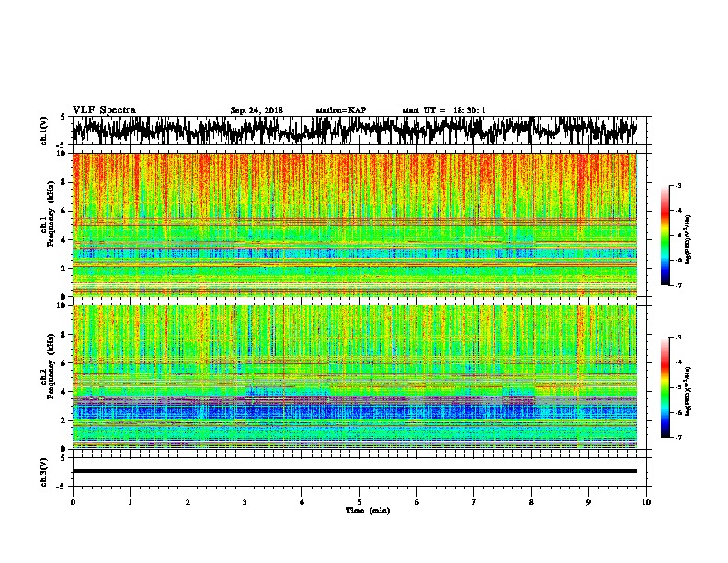
Task: Click the "VLF Spectra" plot title
Action: pyautogui.click(x=104, y=110)
